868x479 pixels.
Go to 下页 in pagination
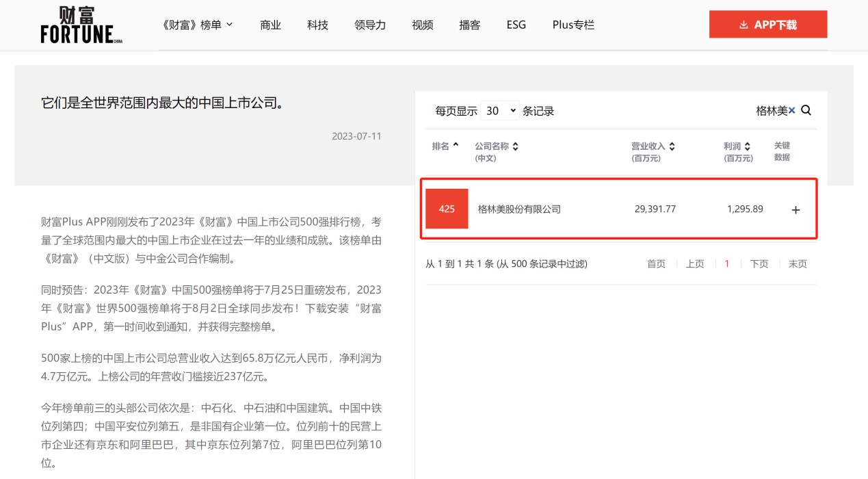point(759,264)
